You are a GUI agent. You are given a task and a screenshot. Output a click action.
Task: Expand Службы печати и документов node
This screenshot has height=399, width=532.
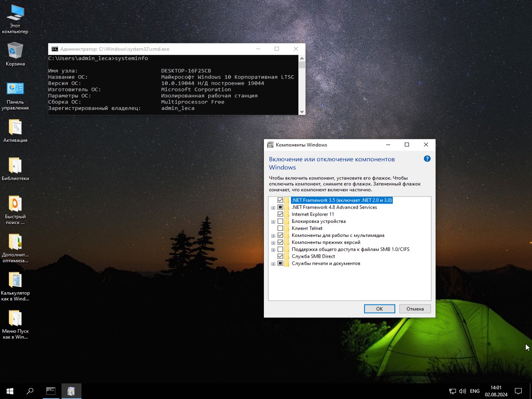click(273, 264)
